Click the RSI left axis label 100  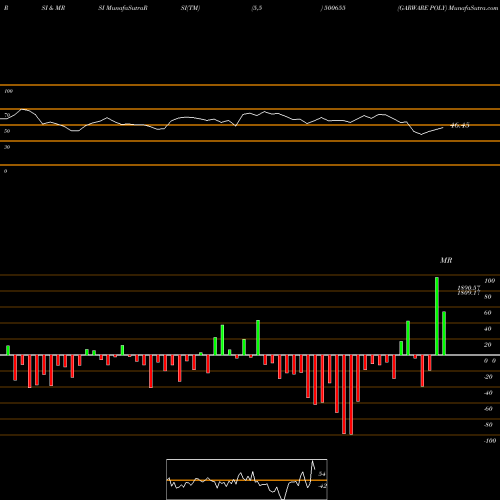coord(8,91)
